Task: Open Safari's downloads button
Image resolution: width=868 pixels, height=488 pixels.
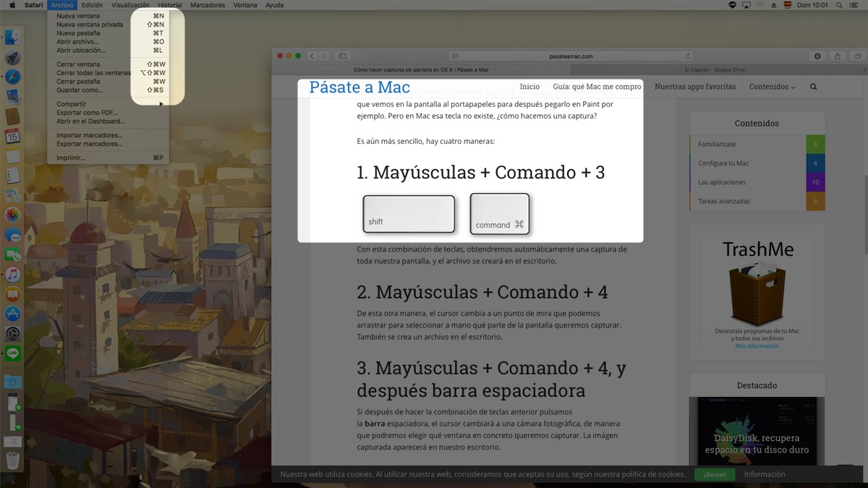Action: click(x=817, y=56)
